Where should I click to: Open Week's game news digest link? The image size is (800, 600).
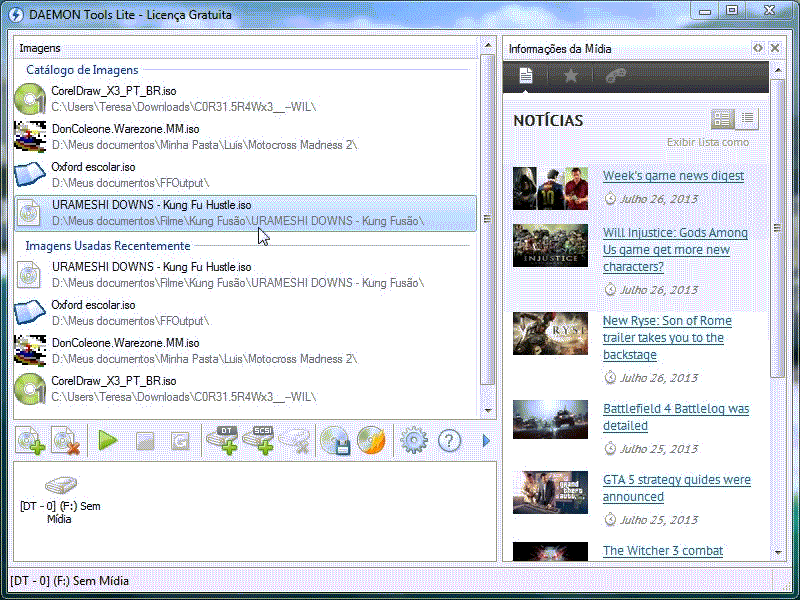click(673, 176)
